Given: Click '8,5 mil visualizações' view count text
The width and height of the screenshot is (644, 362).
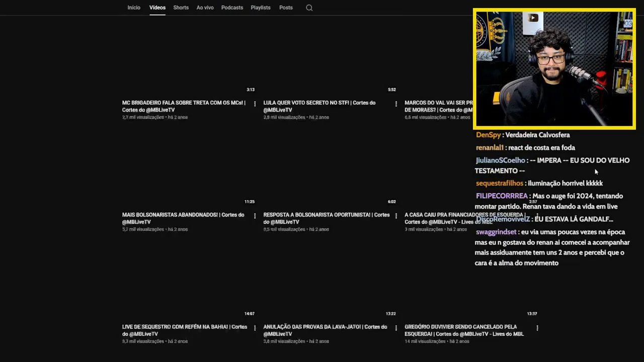Looking at the screenshot, I should coord(284,229).
